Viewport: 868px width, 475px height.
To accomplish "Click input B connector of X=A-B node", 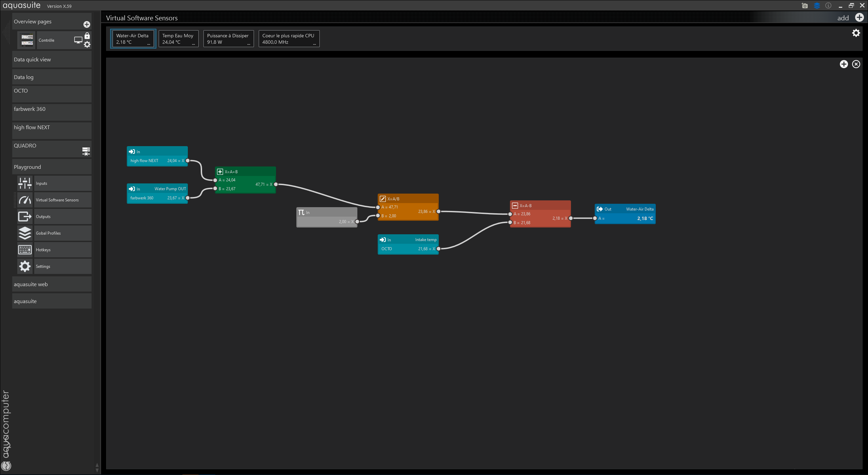I will [510, 222].
